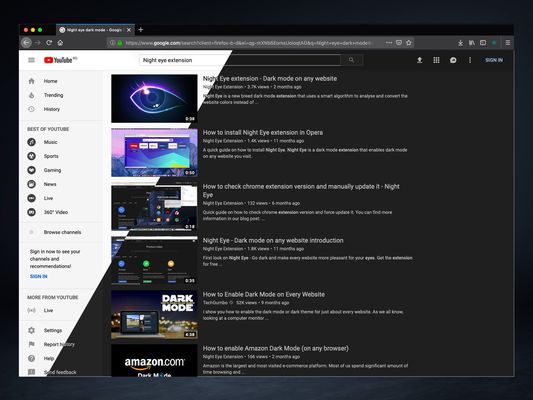Open Help in the sidebar
Screen dimensions: 533x400
(x=49, y=358)
